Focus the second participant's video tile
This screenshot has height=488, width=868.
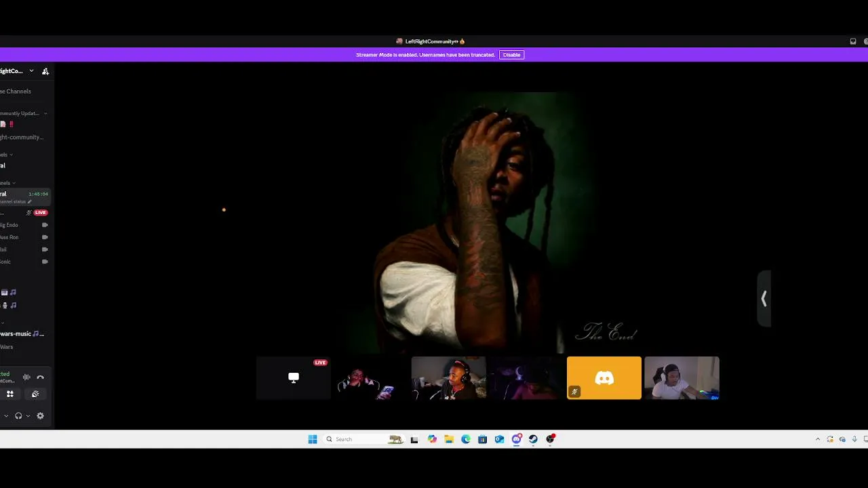[x=371, y=378]
